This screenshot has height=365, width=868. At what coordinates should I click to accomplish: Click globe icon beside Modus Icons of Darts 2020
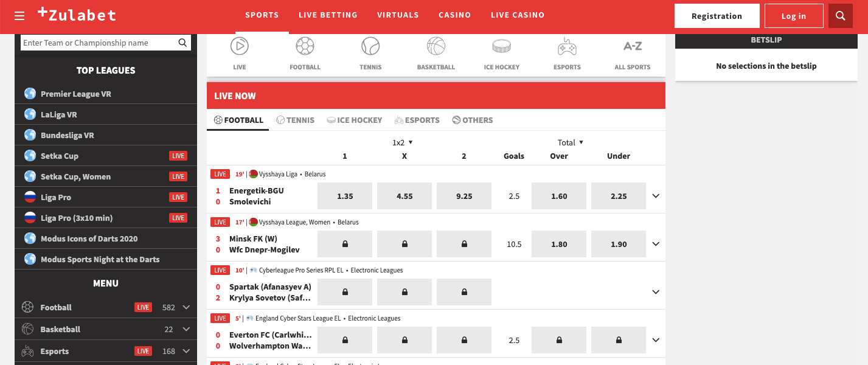(30, 238)
